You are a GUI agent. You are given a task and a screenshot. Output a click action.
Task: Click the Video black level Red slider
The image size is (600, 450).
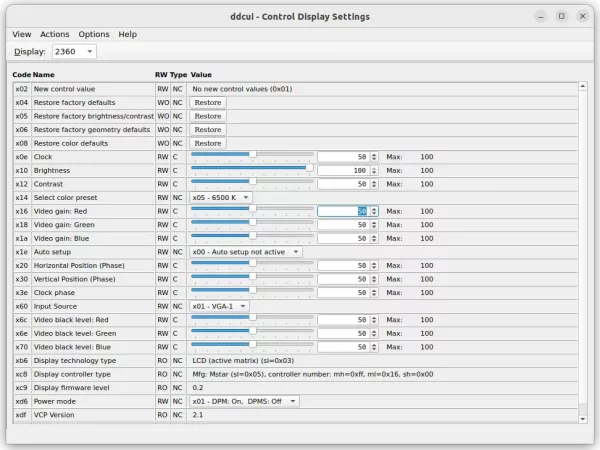tap(252, 318)
